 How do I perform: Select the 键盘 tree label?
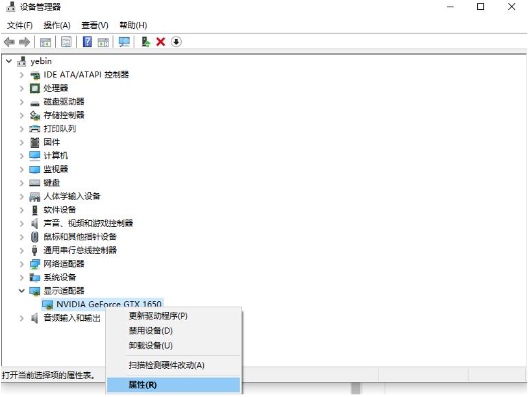(52, 183)
